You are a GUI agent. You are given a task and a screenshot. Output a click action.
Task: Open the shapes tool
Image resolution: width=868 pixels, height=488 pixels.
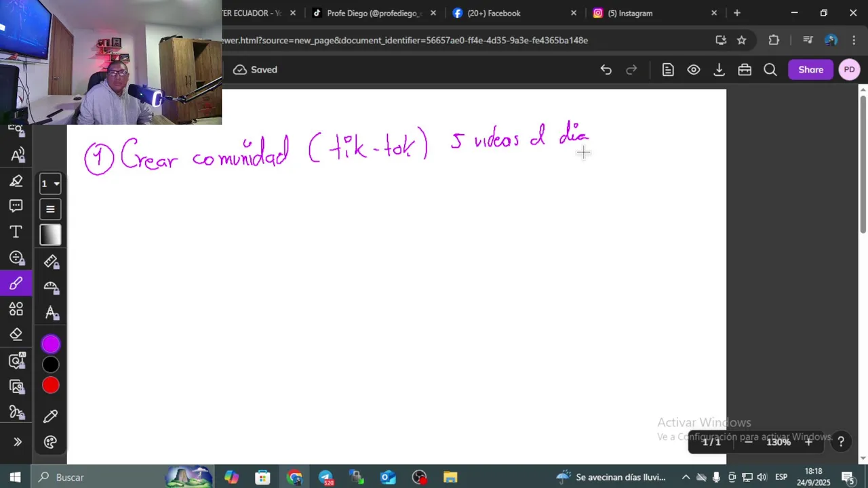16,309
